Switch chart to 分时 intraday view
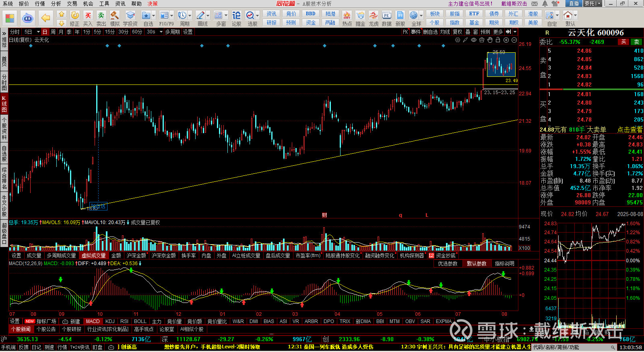Image resolution: width=644 pixels, height=352 pixels. [x=15, y=32]
